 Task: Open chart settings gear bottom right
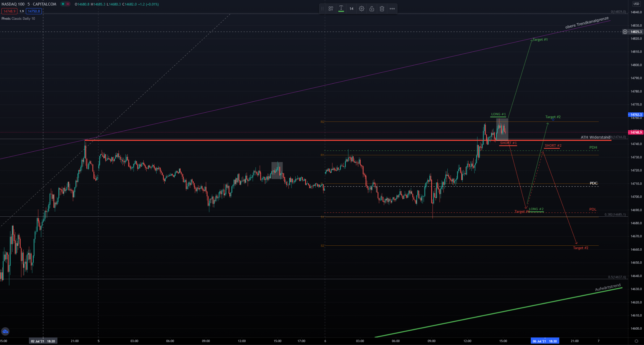coord(636,341)
